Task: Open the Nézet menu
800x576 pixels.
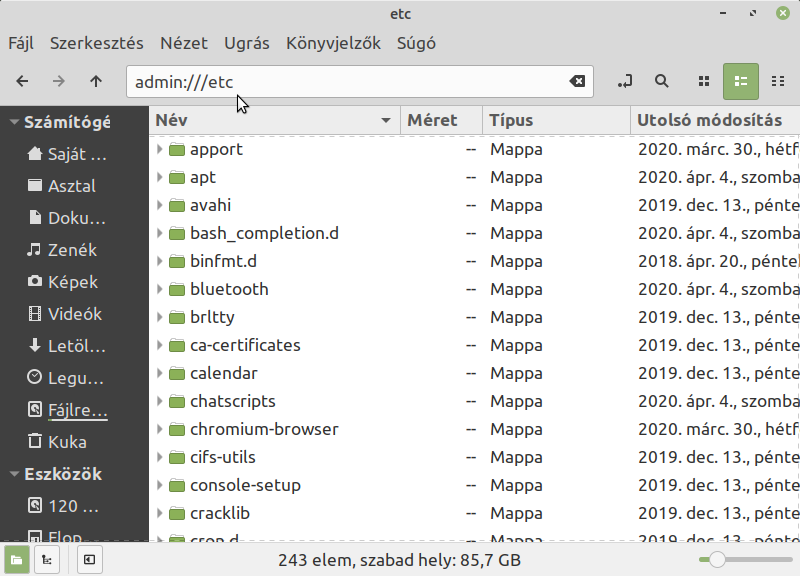Action: click(184, 43)
